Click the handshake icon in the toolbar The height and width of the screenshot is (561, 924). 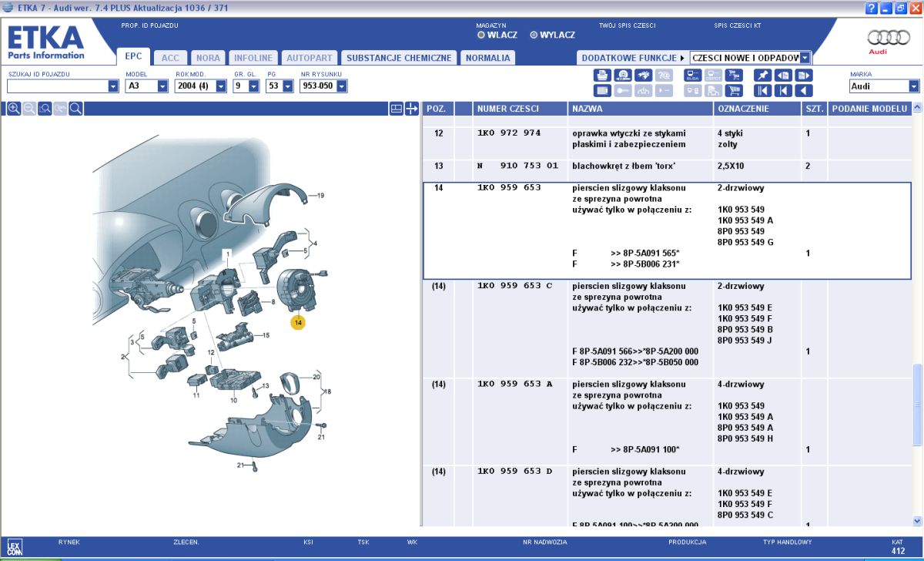coord(644,76)
